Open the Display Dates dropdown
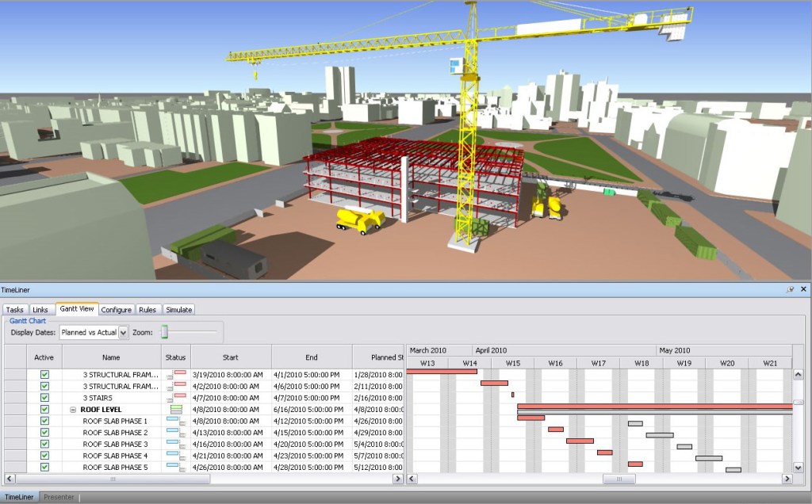Viewport: 812px width, 504px height. click(123, 333)
